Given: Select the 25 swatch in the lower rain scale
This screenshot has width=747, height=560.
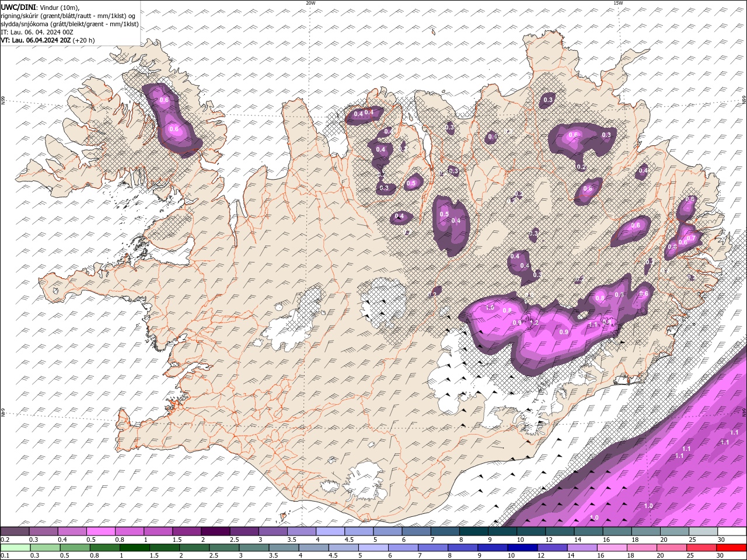Looking at the screenshot, I should click(701, 548).
